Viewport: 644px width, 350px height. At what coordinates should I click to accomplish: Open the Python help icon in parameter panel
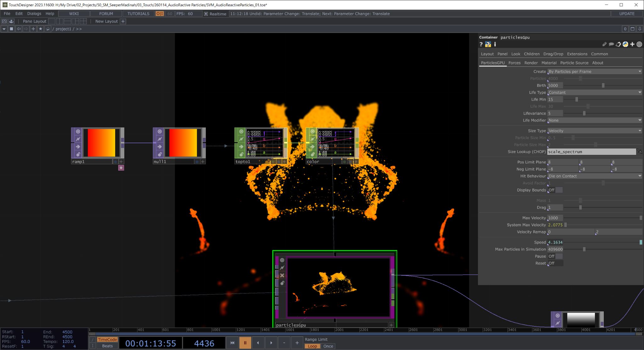click(488, 44)
